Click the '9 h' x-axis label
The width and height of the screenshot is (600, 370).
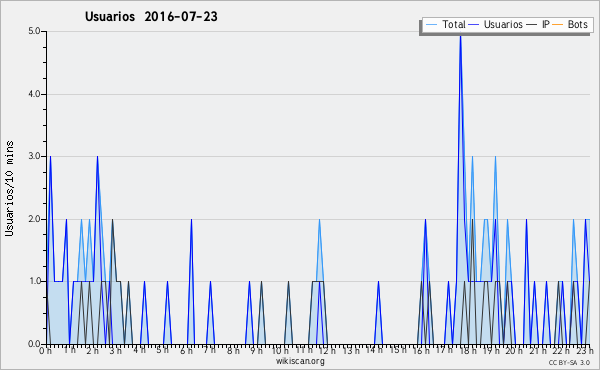pos(256,351)
